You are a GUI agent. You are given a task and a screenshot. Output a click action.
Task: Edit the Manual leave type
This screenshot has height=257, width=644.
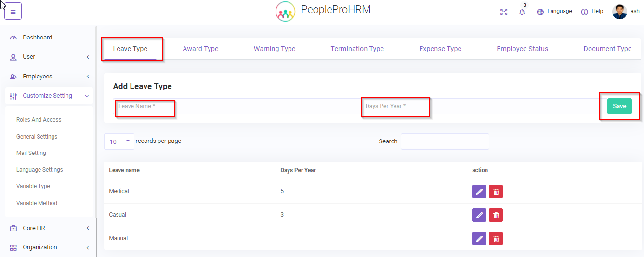click(479, 239)
